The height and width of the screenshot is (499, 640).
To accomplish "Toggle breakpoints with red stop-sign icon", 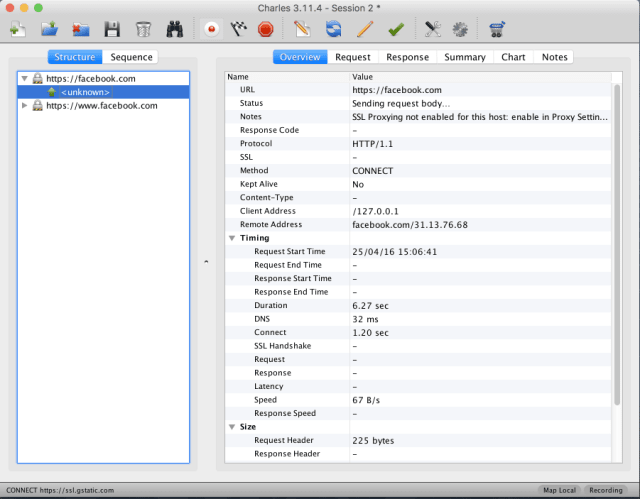I will 266,29.
